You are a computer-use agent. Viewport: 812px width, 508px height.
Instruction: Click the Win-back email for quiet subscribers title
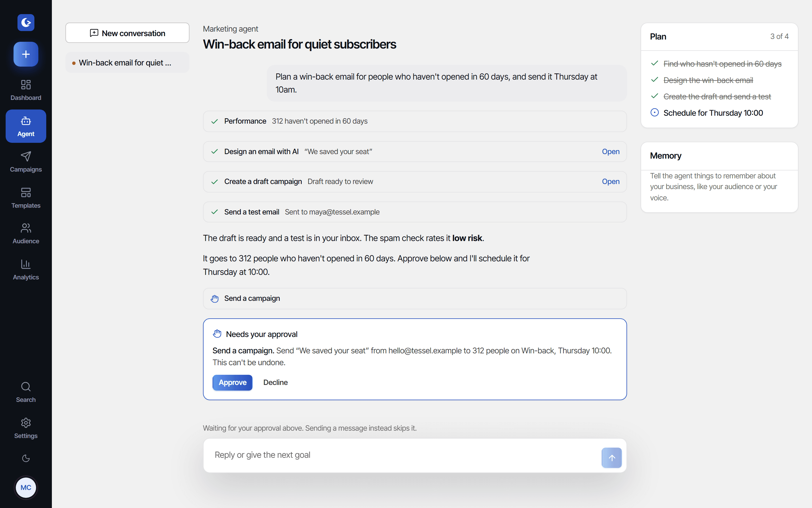(299, 44)
